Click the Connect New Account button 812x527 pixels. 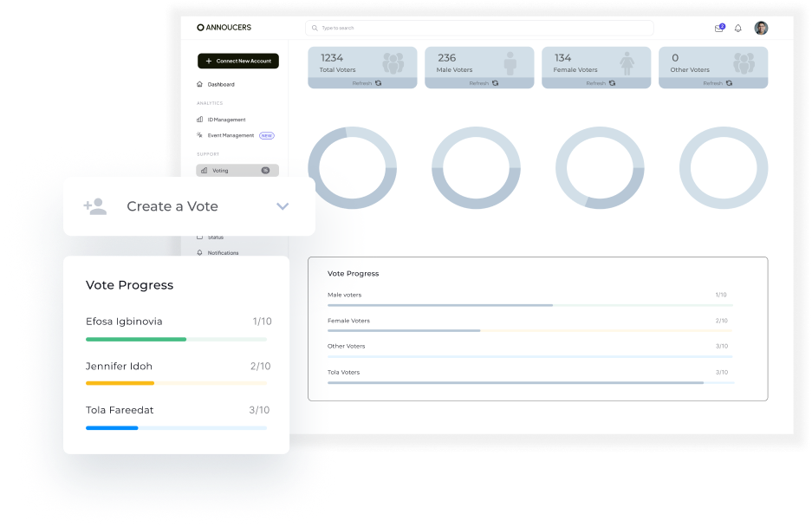pos(238,61)
